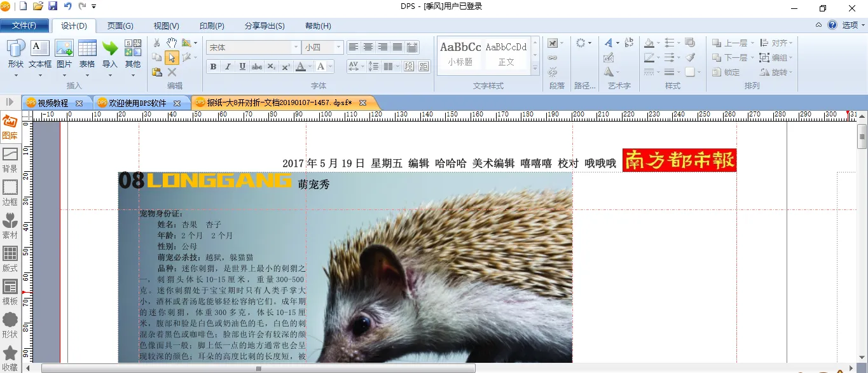
Task: Toggle underline text formatting
Action: [x=242, y=66]
